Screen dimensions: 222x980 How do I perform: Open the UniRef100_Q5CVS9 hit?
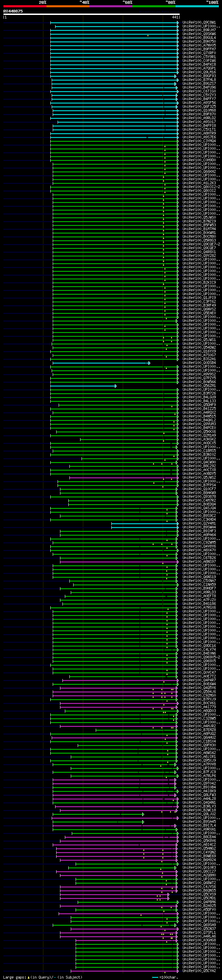199,894
